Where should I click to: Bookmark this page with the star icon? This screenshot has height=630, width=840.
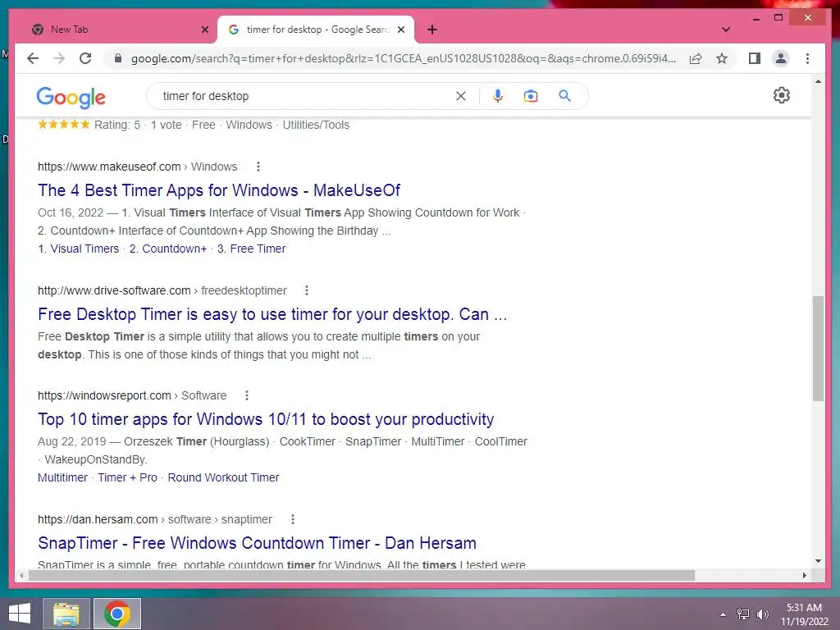tap(722, 58)
